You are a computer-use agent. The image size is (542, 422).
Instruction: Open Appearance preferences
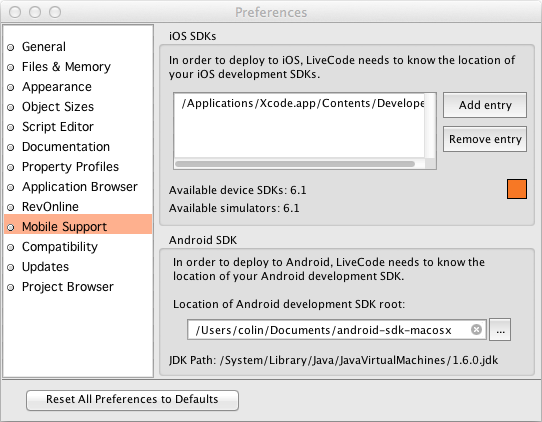(57, 87)
